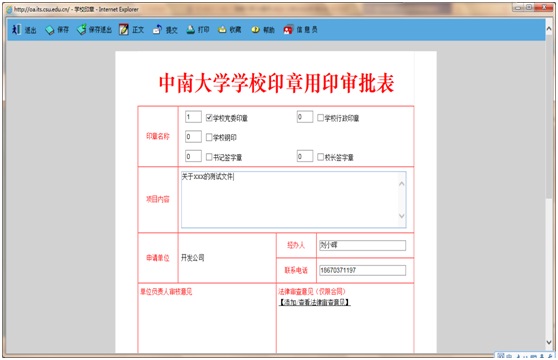
Task: Click the 保存退出 (save and exit) icon
Action: tap(81, 30)
